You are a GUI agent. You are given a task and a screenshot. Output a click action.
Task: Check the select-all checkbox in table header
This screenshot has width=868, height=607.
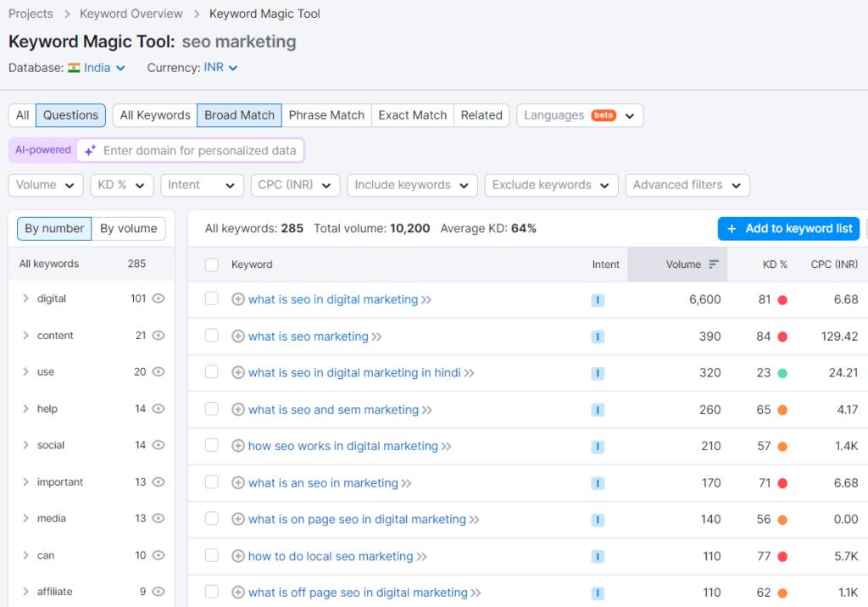click(212, 265)
